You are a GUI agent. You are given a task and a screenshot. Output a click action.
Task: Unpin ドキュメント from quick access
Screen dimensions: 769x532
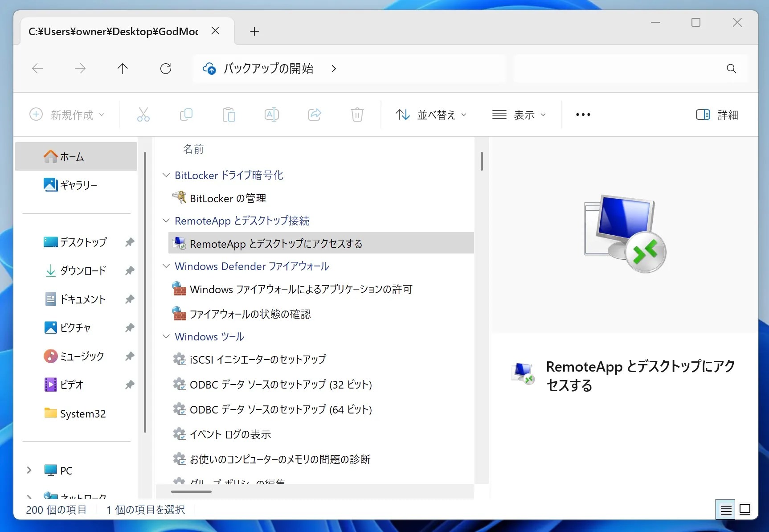(130, 299)
